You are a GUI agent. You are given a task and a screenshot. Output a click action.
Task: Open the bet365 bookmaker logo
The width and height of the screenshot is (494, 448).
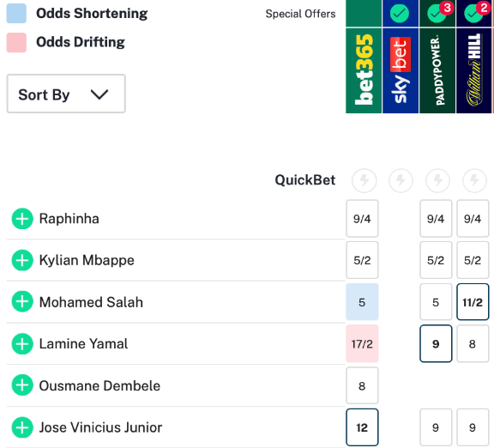pos(364,70)
